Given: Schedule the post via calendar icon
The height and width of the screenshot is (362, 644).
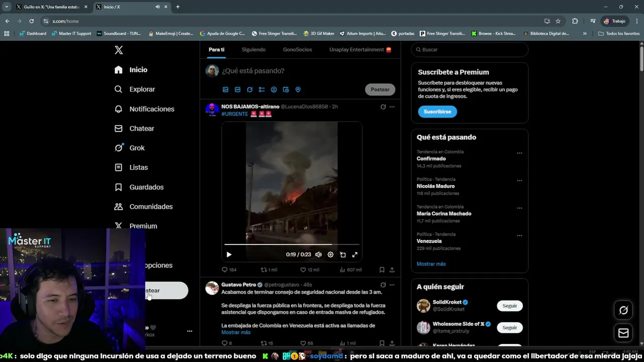Looking at the screenshot, I should tap(286, 89).
